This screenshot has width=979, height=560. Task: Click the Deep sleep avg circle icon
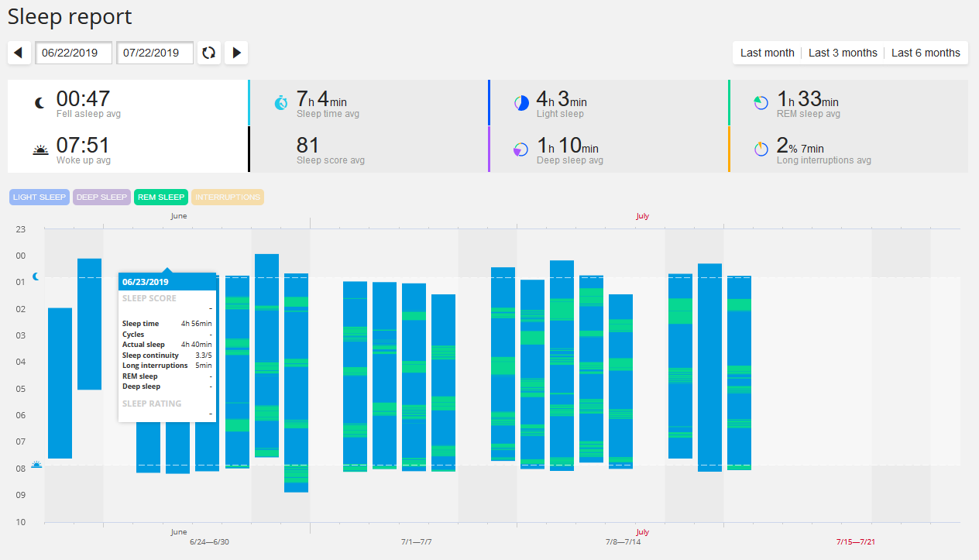pos(520,149)
